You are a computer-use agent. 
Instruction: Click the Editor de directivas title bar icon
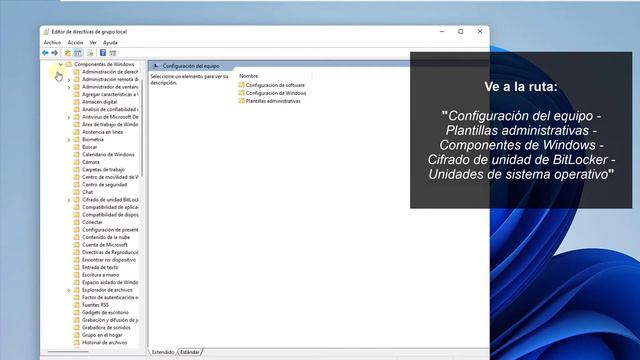tap(46, 31)
